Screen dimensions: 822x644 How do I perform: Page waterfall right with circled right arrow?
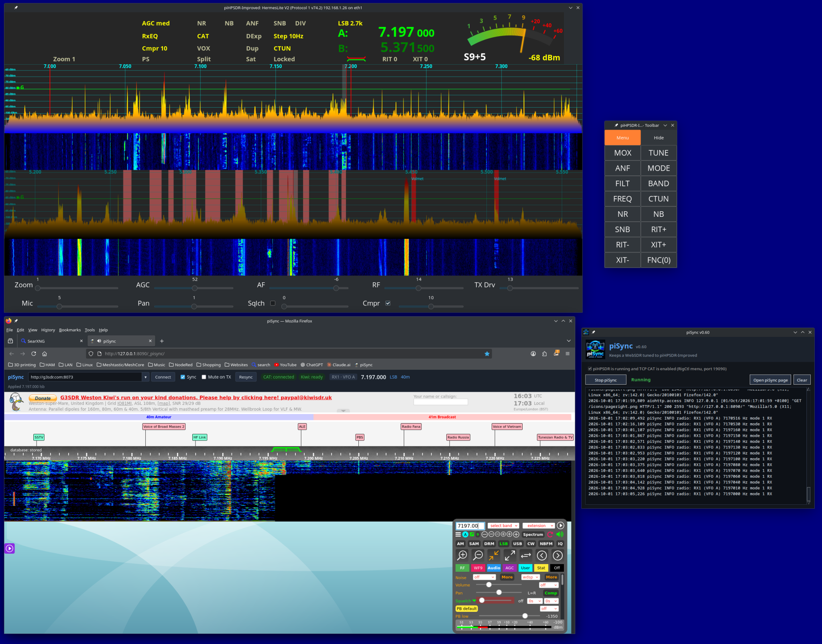point(557,555)
